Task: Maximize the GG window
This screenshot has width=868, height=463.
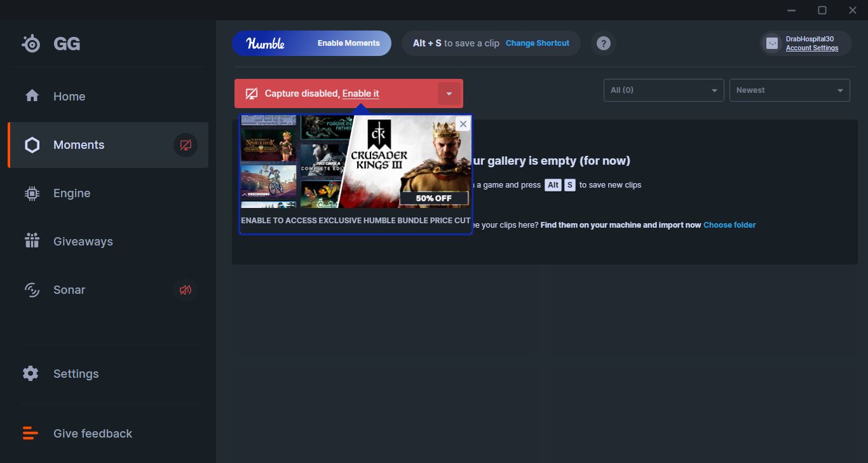Action: point(822,10)
